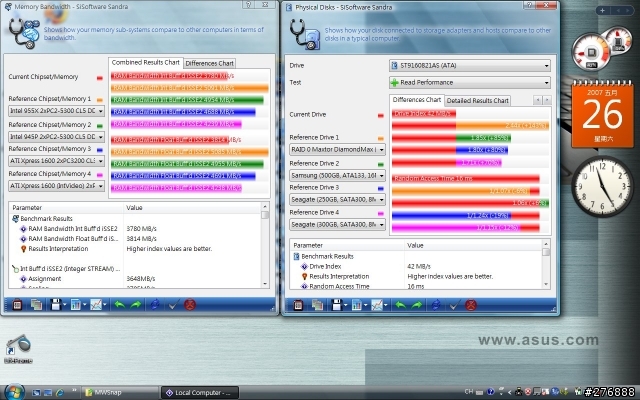Select Drive Index row in Physical Disks list

coord(416,266)
